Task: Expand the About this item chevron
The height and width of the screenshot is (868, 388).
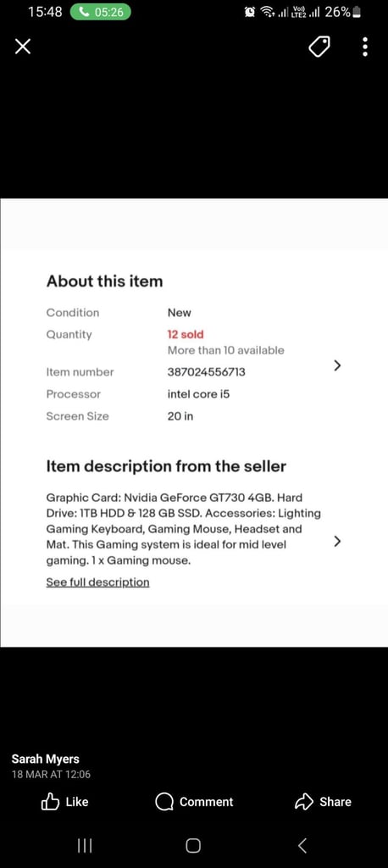Action: [x=338, y=365]
